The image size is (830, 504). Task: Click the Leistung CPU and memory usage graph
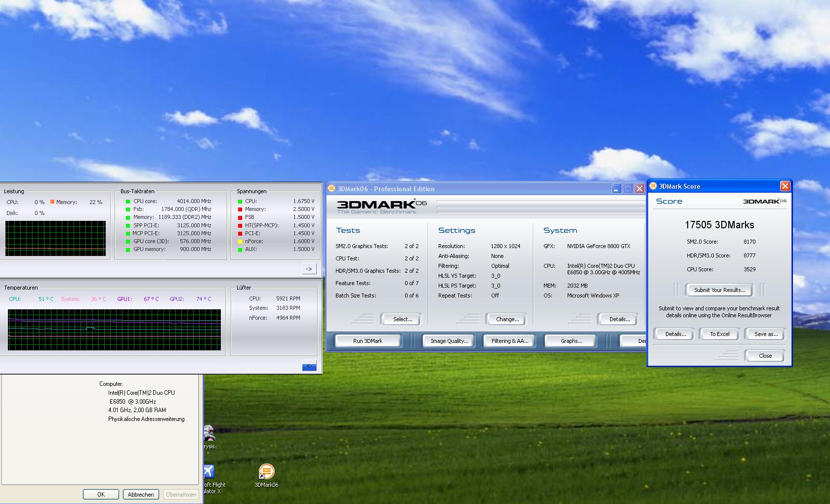[55, 238]
